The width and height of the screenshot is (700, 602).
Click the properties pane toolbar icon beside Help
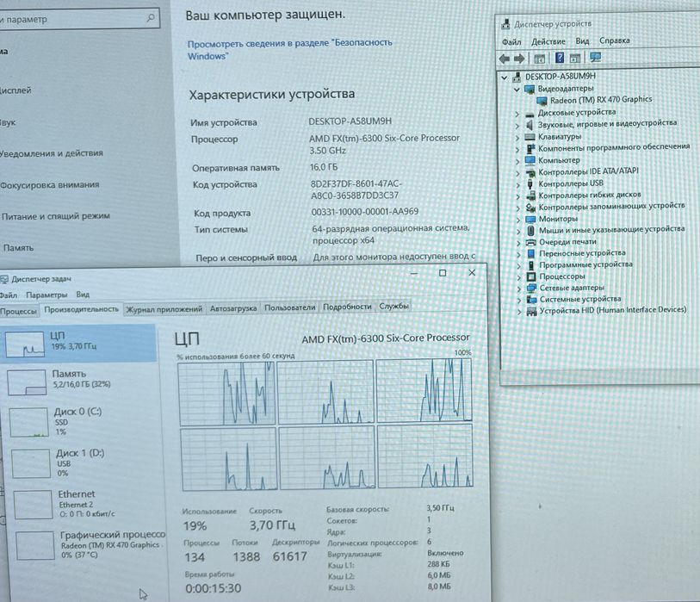[x=575, y=58]
